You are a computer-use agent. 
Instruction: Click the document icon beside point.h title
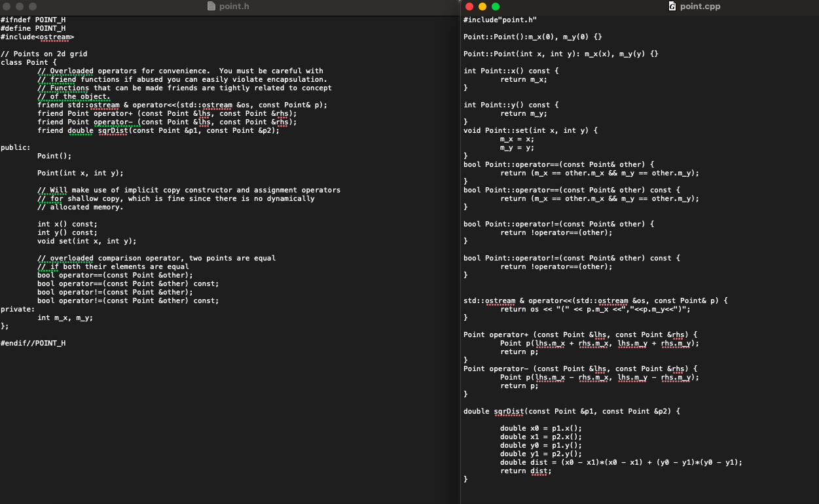[x=210, y=6]
